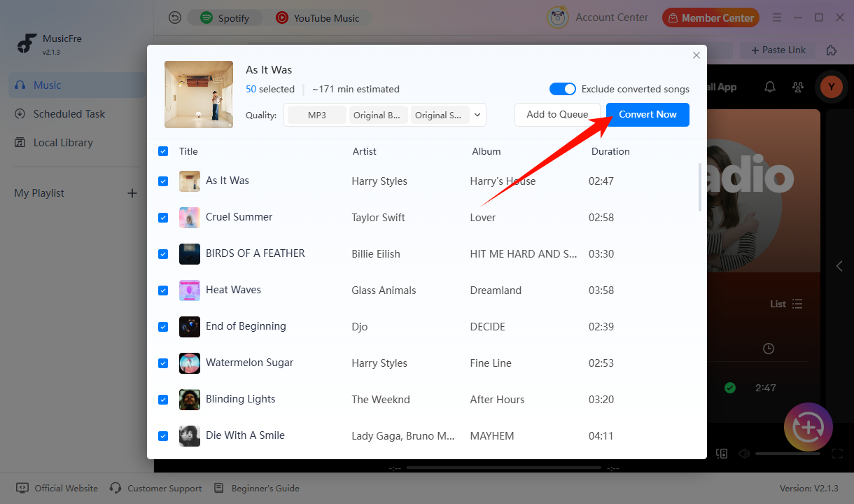Open the Original S... sample rate option
This screenshot has width=854, height=504.
coord(440,115)
